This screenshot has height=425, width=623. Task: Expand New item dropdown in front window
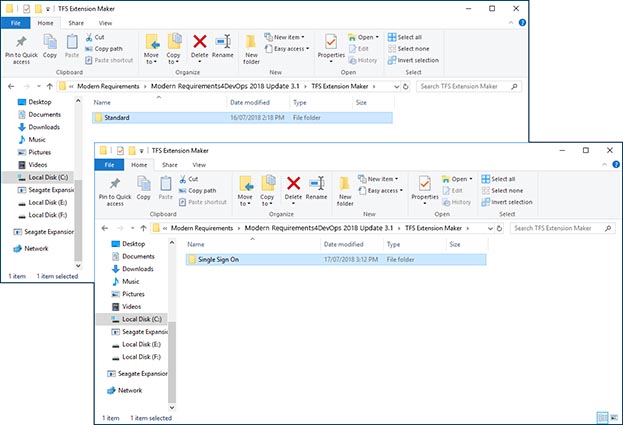click(x=385, y=178)
